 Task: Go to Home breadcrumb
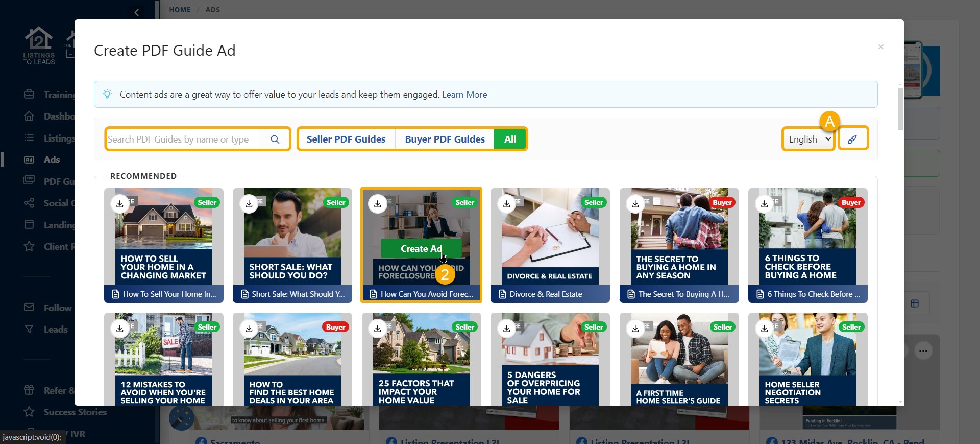(180, 10)
